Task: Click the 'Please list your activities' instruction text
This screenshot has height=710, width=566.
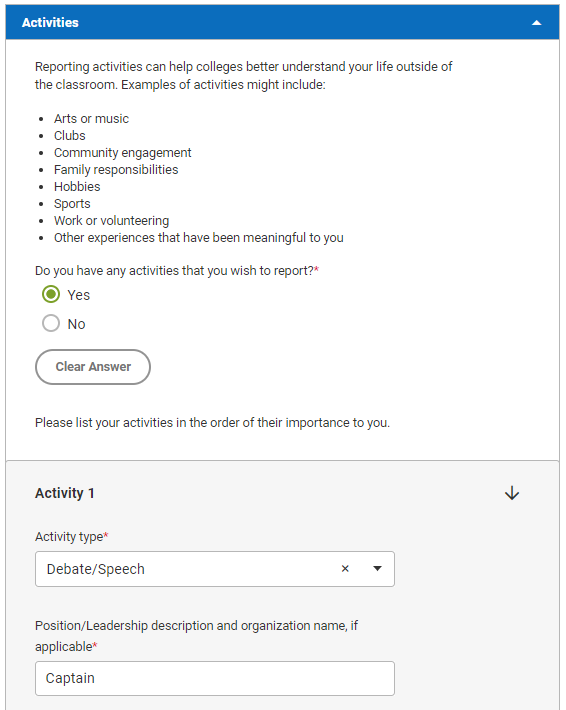Action: click(x=212, y=422)
